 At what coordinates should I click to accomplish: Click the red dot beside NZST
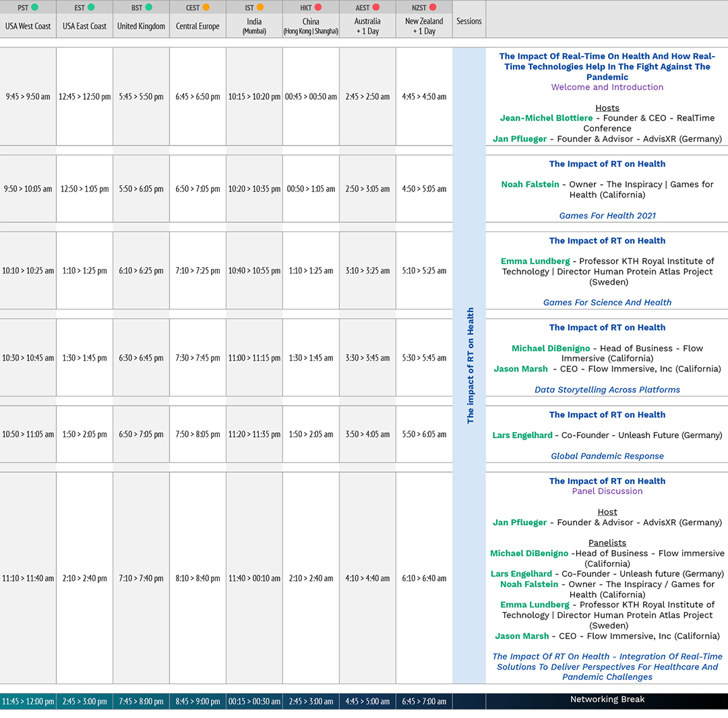pyautogui.click(x=433, y=7)
